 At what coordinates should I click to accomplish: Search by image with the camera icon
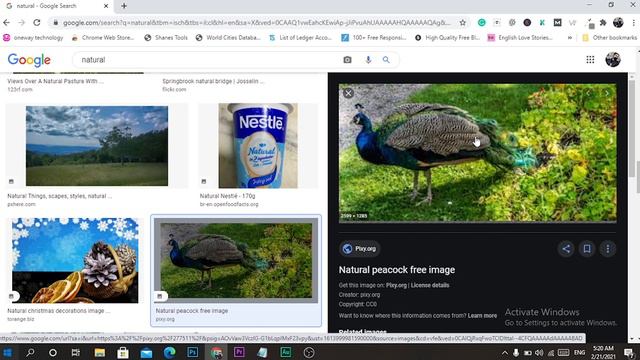click(x=347, y=60)
